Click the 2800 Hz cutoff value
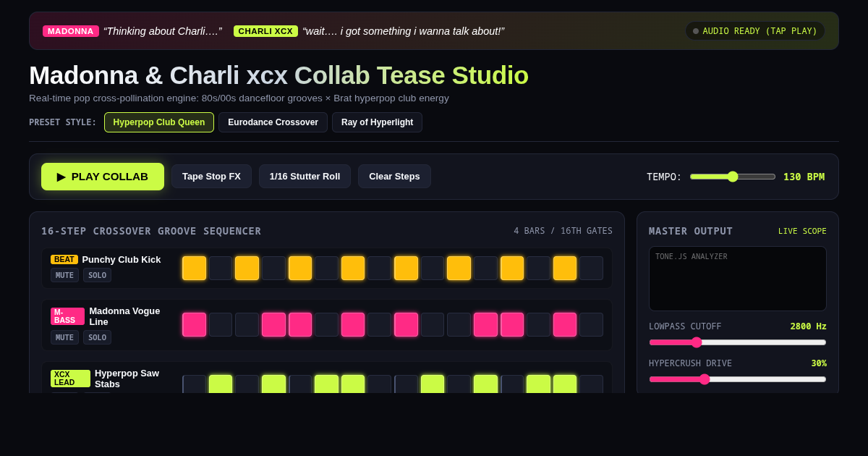868x456 pixels. point(808,326)
